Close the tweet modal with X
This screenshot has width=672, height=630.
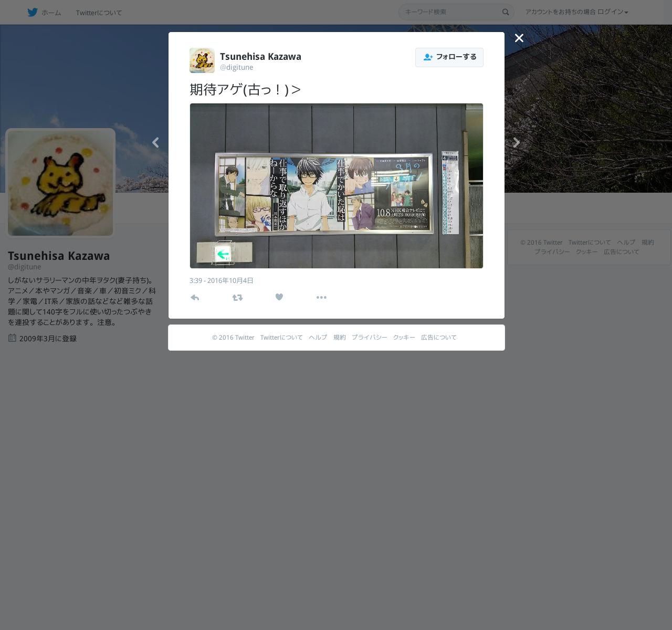tap(519, 38)
